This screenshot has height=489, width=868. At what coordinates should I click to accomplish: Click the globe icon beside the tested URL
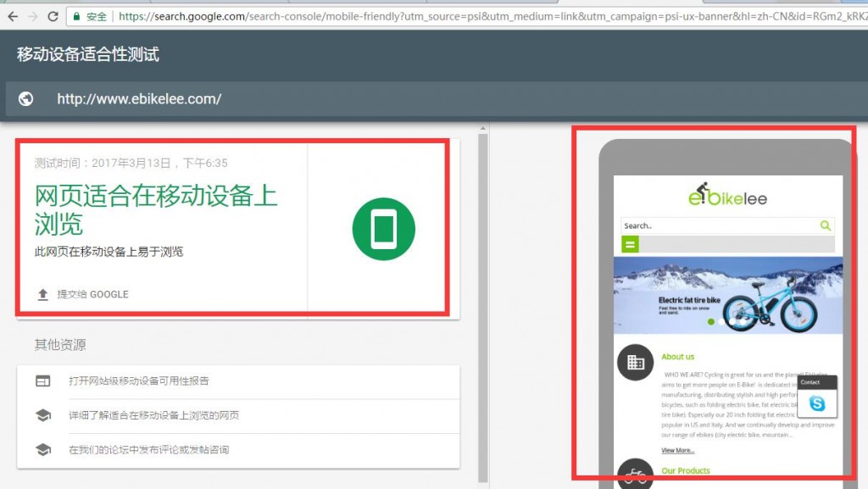pos(26,99)
